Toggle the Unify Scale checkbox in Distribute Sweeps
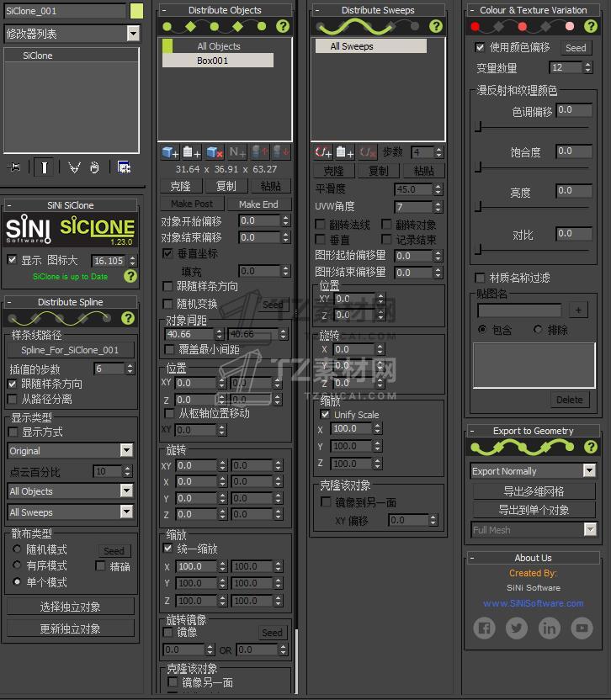611x700 pixels. (x=325, y=414)
